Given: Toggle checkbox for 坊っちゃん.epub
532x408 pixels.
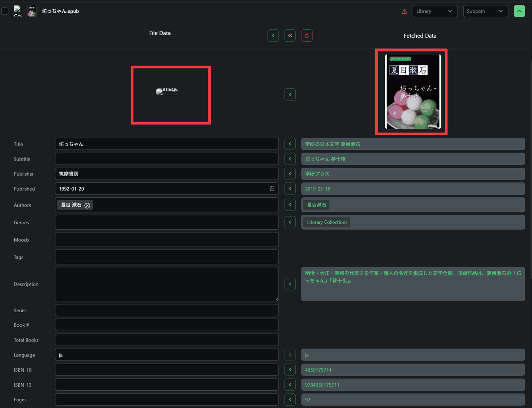Looking at the screenshot, I should point(5,11).
